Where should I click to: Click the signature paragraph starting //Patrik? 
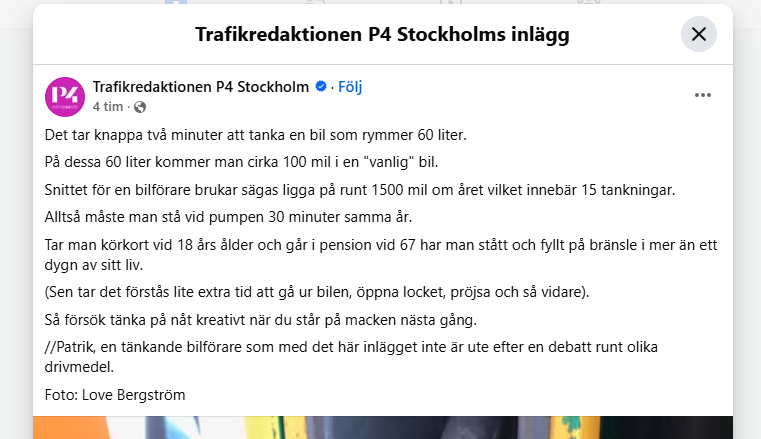tap(351, 357)
